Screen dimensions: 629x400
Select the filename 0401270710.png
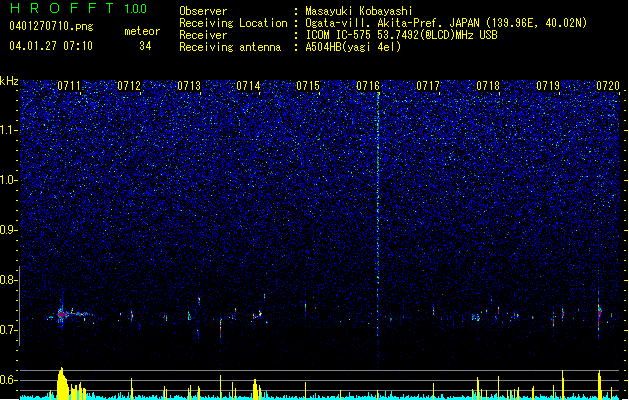(x=51, y=26)
